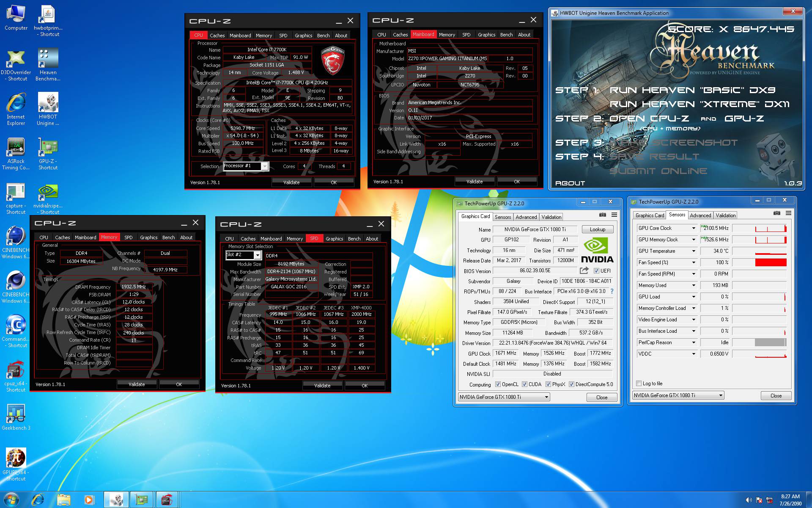Toggle OpenCL computing checkbox
The width and height of the screenshot is (812, 508).
click(x=497, y=384)
